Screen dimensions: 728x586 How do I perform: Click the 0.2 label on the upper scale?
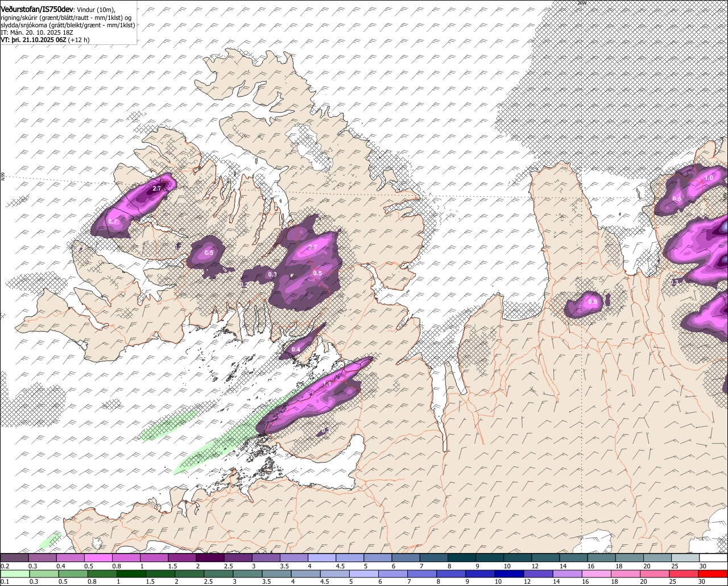pyautogui.click(x=5, y=566)
